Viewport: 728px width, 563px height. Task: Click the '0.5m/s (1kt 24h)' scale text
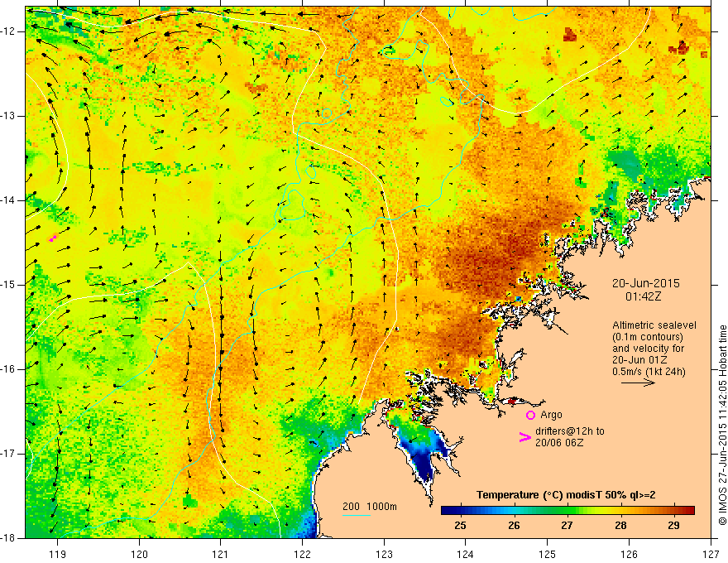pyautogui.click(x=649, y=372)
